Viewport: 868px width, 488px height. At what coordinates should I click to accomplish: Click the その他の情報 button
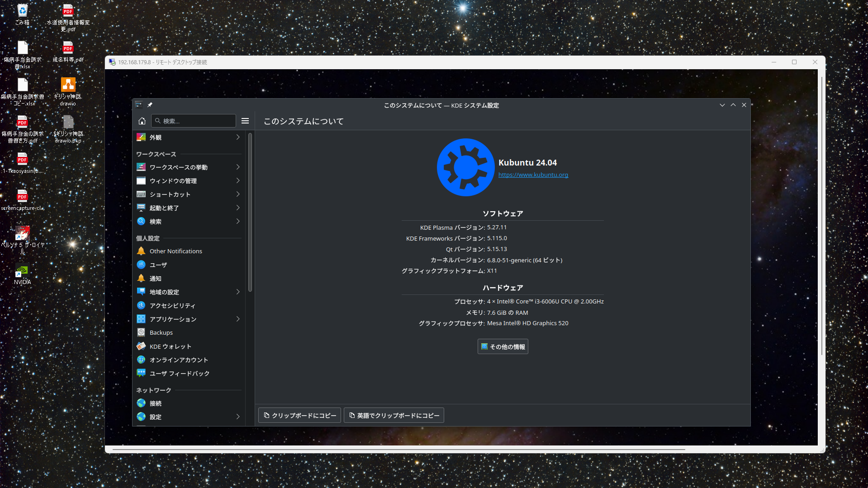(x=503, y=346)
